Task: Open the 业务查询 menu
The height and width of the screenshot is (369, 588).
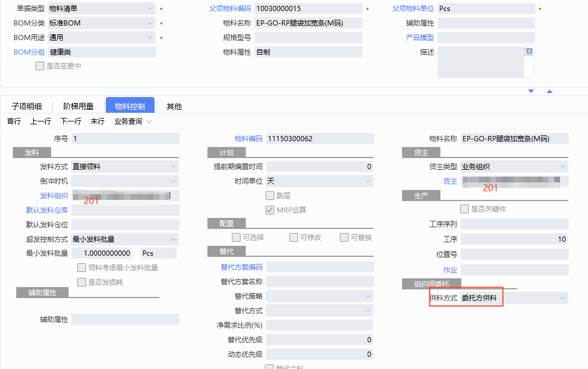Action: click(x=133, y=121)
